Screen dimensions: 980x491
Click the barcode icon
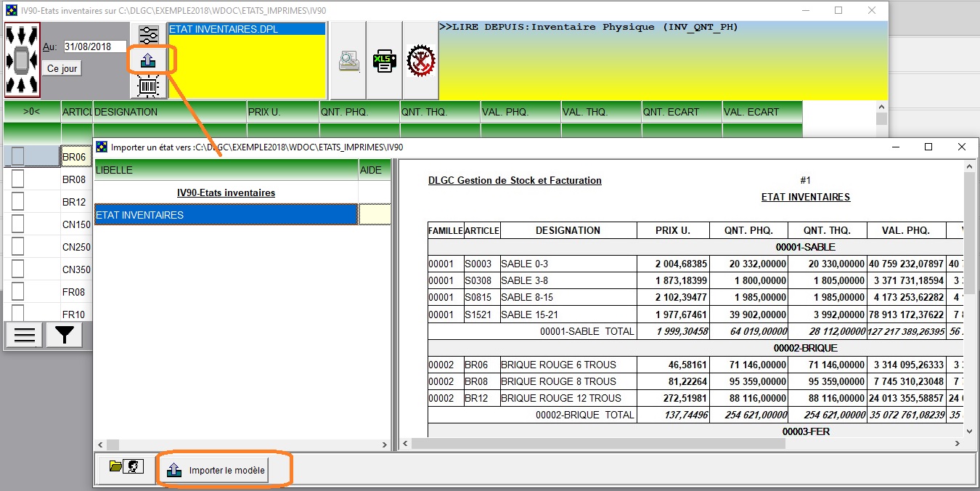tap(148, 86)
